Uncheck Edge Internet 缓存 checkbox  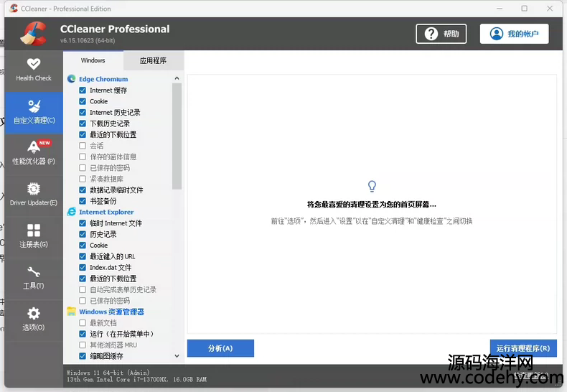[x=83, y=90]
